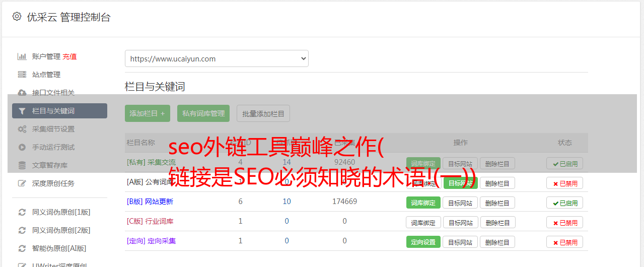This screenshot has width=644, height=267.
Task: Click refresh icon beside 智能伪原创[AI版]
Action: (x=22, y=248)
